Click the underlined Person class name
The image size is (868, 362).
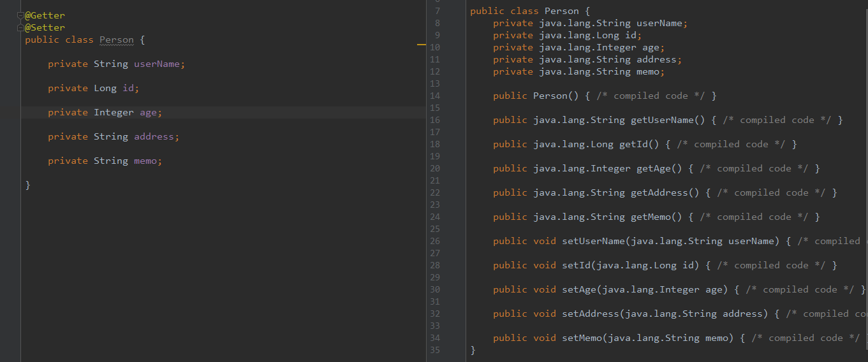point(116,40)
